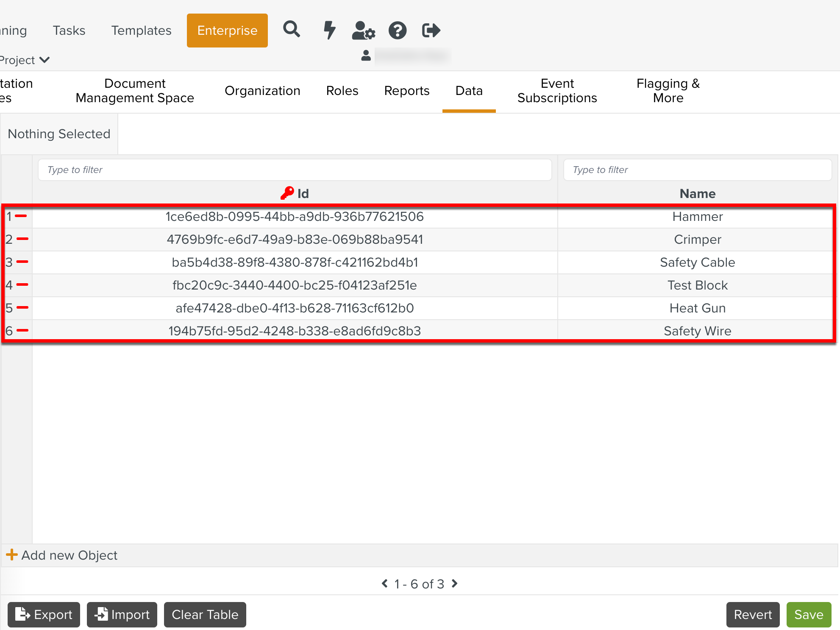
Task: Click the lightning bolt quick actions icon
Action: click(329, 30)
